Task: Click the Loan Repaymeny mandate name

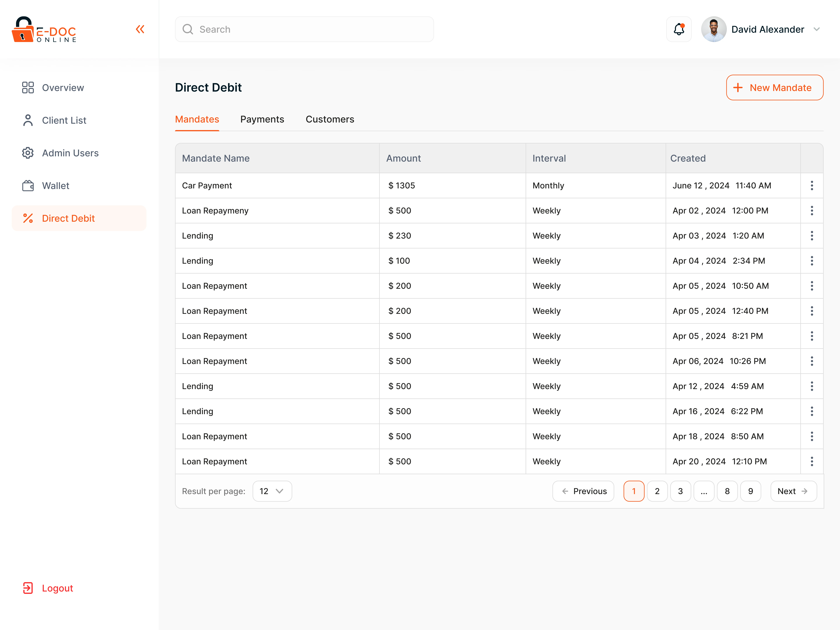Action: click(215, 210)
